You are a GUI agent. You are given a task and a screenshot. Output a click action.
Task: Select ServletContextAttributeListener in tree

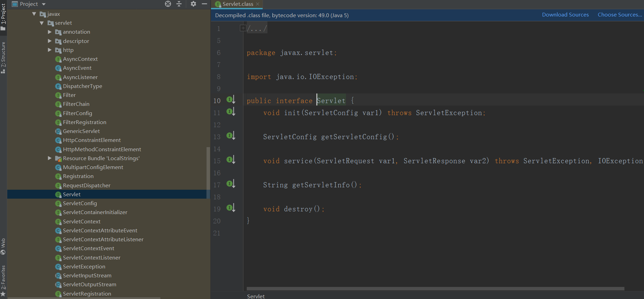[103, 240]
